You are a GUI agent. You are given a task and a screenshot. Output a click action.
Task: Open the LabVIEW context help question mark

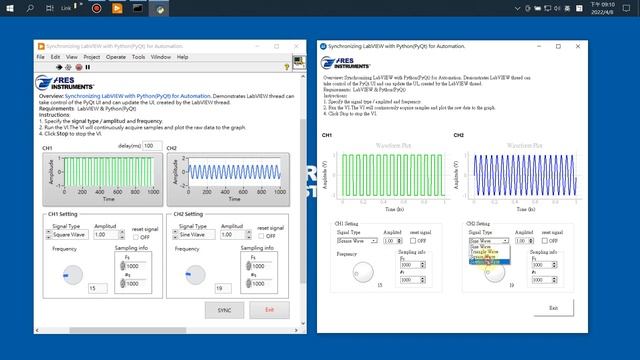(x=287, y=67)
